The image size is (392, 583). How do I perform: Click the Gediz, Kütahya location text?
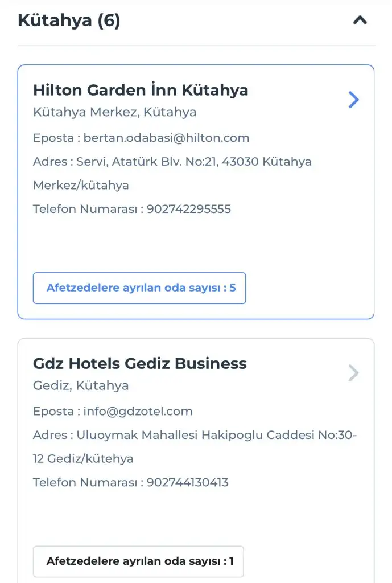tap(81, 385)
